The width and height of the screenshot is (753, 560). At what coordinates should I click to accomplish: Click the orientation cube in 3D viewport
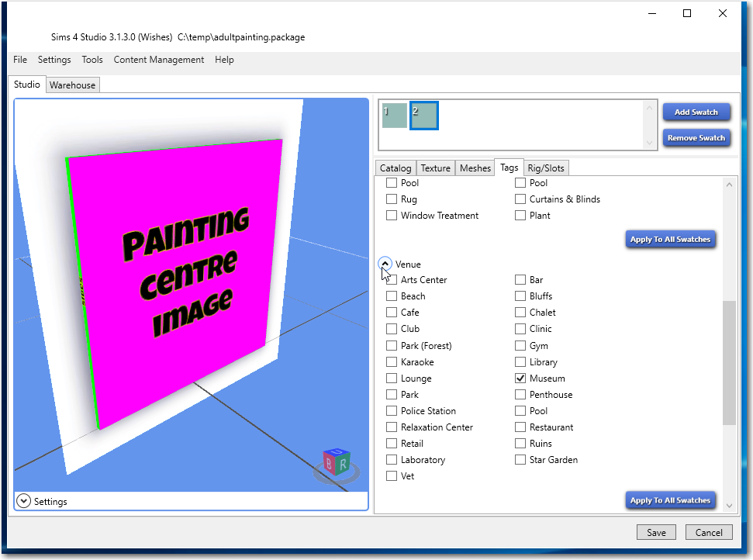(x=337, y=464)
